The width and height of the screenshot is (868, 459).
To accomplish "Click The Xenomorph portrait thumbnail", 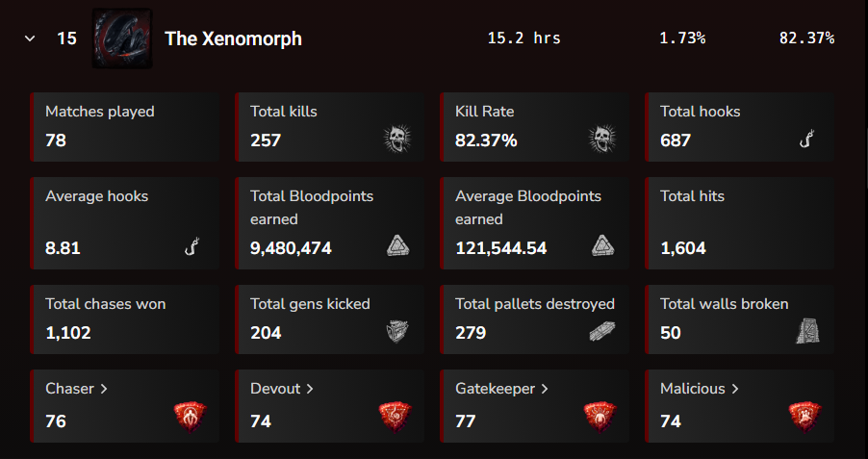I will (x=122, y=38).
